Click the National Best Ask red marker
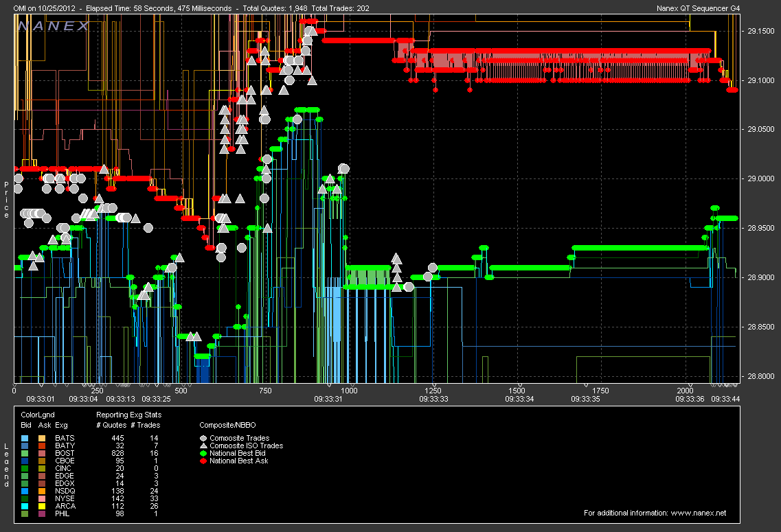The width and height of the screenshot is (781, 532). tap(203, 461)
